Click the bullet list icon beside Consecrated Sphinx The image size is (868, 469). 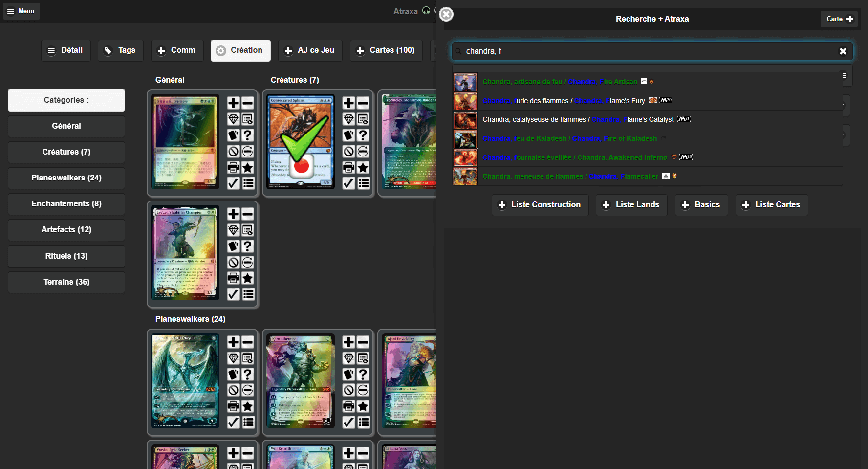click(363, 183)
